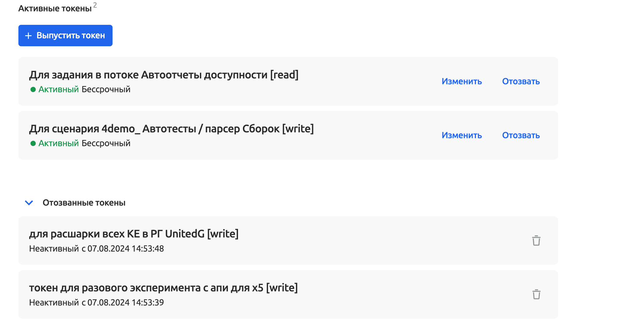
Task: Click the Неактивный с 07.08.2024 14:53:48 status text
Action: point(96,248)
